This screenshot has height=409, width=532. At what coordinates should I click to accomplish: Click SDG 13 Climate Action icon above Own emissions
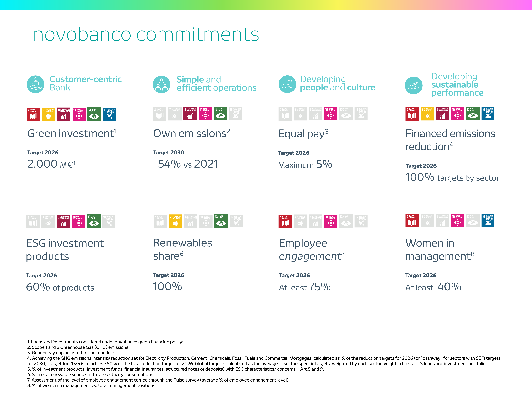coord(220,114)
